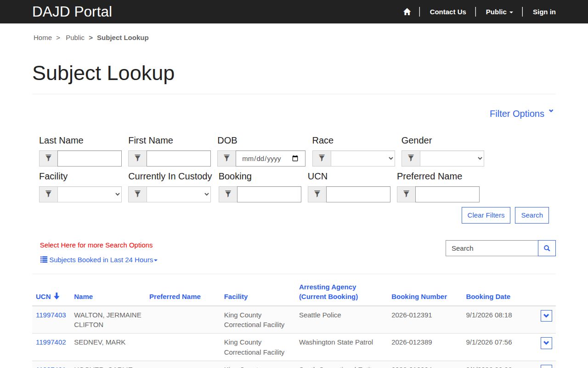Sort by Preferred Name column header
Screen dimensions: 588x368
(175, 297)
